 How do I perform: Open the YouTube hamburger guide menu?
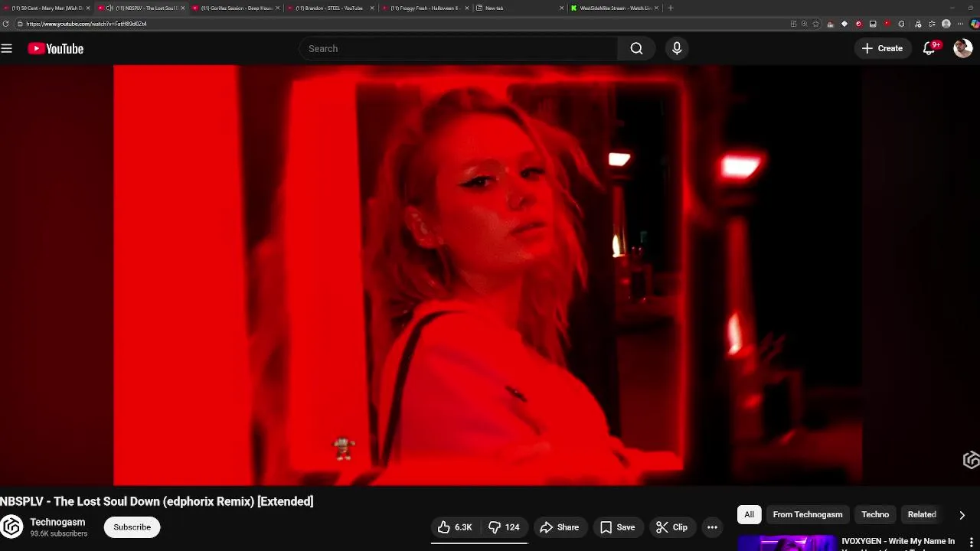(x=7, y=49)
